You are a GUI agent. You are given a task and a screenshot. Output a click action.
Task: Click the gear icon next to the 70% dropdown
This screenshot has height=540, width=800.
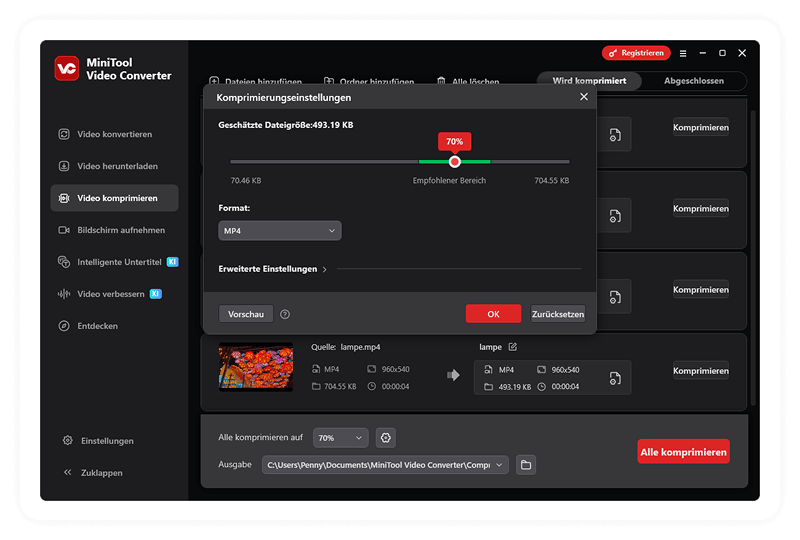click(386, 438)
